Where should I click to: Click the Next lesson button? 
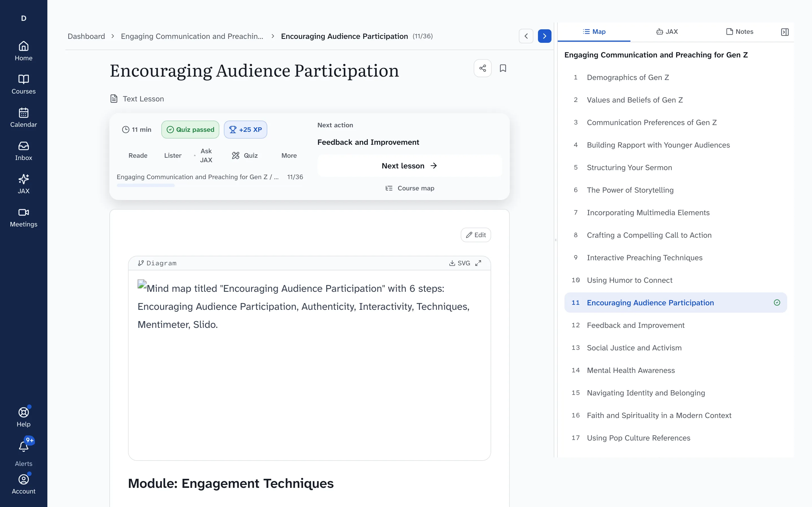coord(409,166)
